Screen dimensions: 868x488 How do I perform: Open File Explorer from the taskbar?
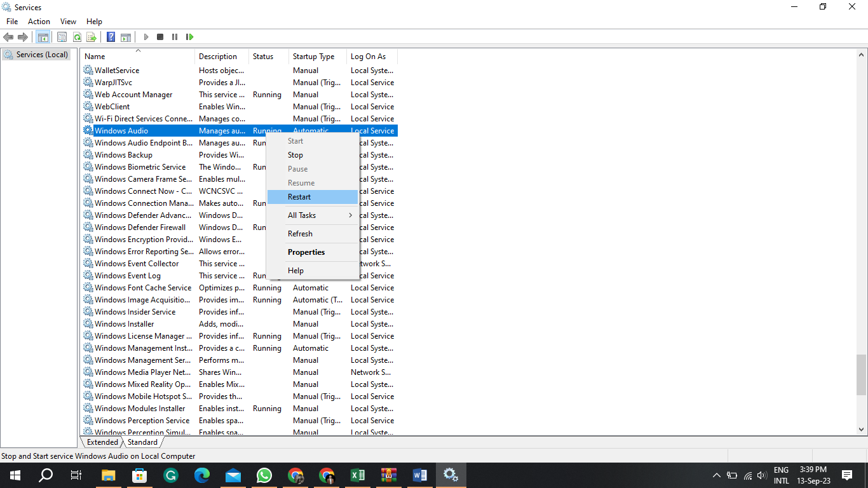tap(108, 475)
